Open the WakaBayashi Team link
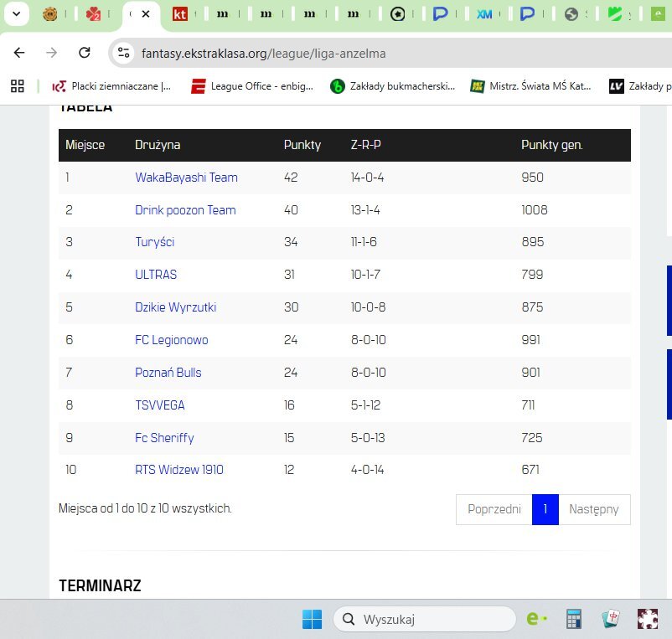The image size is (672, 639). (x=186, y=178)
